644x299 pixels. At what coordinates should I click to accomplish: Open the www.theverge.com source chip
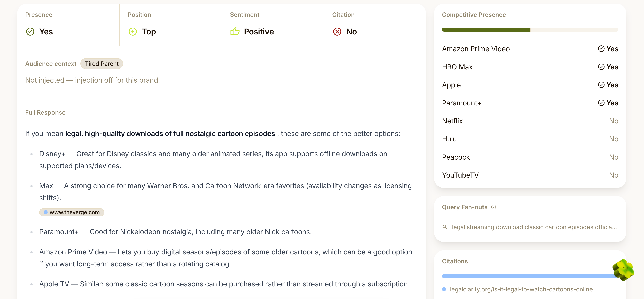coord(72,212)
